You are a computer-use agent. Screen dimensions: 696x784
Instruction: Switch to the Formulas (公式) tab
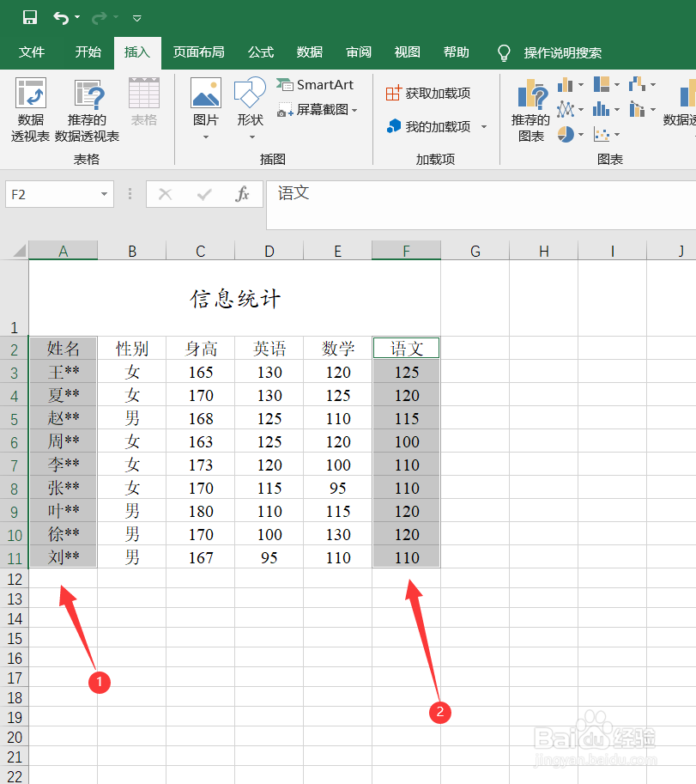(x=261, y=52)
